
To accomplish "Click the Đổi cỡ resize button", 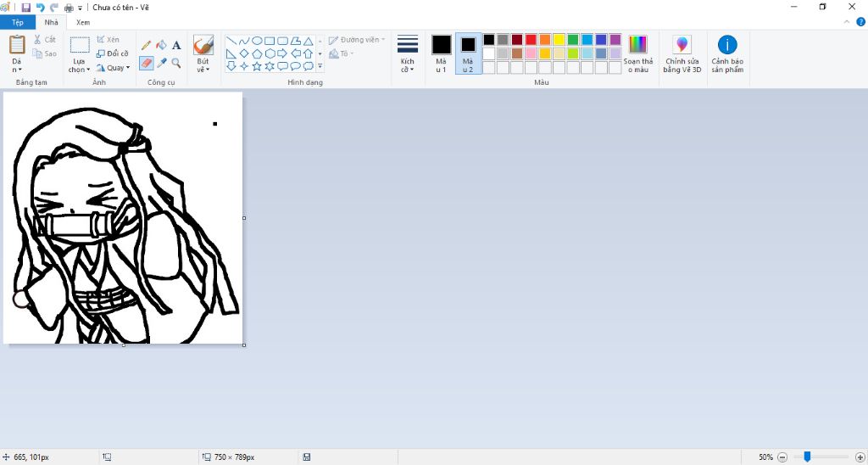I will click(x=113, y=53).
